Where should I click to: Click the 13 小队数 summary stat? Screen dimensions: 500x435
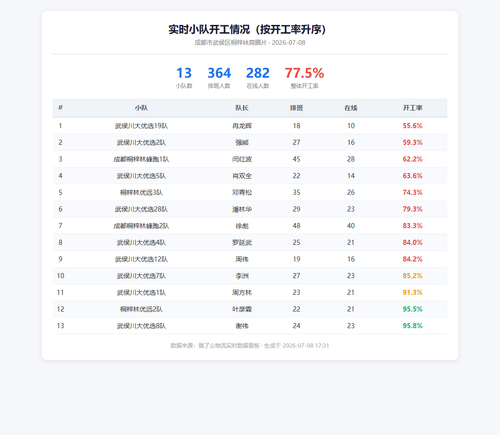(184, 77)
